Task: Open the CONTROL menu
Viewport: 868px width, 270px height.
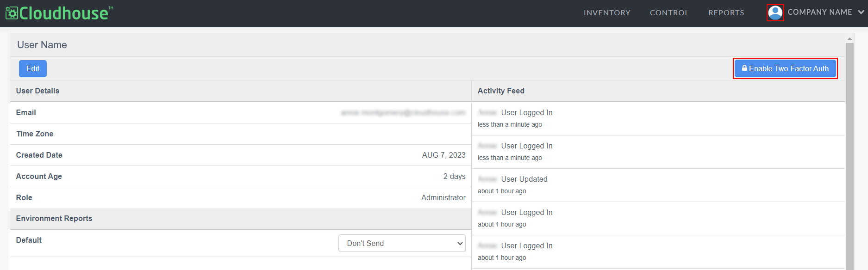Action: [x=669, y=13]
